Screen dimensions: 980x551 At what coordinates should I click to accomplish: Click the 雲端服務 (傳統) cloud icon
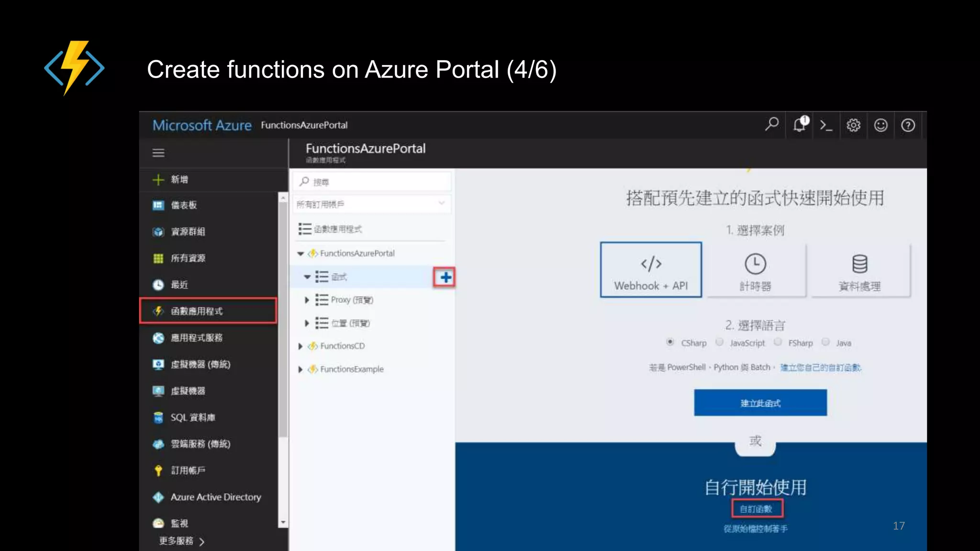point(158,444)
